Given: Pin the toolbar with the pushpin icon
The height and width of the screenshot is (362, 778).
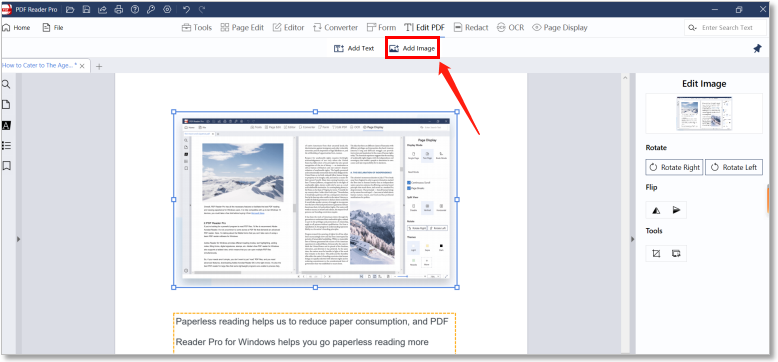Looking at the screenshot, I should [757, 49].
